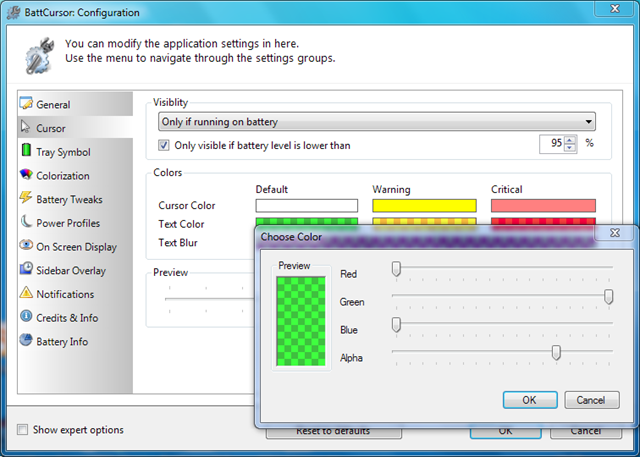This screenshot has width=640, height=457.
Task: Pick the Warning cursor color yellow swatch
Action: click(424, 205)
